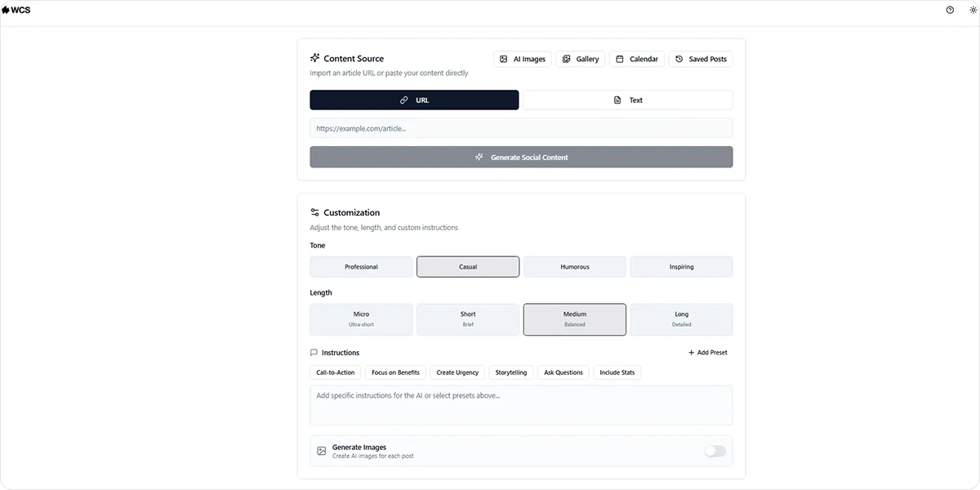
Task: Click the Generate Images picture icon
Action: point(322,451)
